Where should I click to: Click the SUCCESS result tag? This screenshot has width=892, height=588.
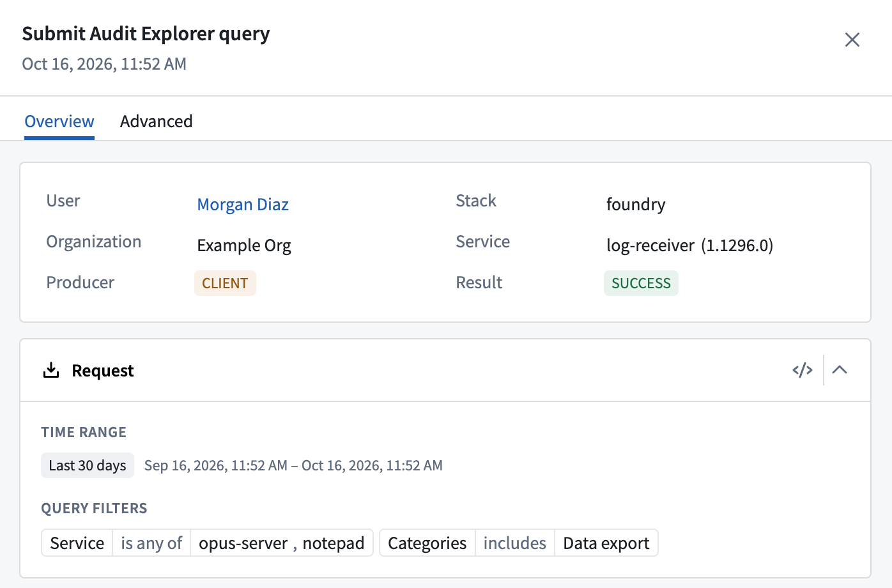tap(641, 283)
